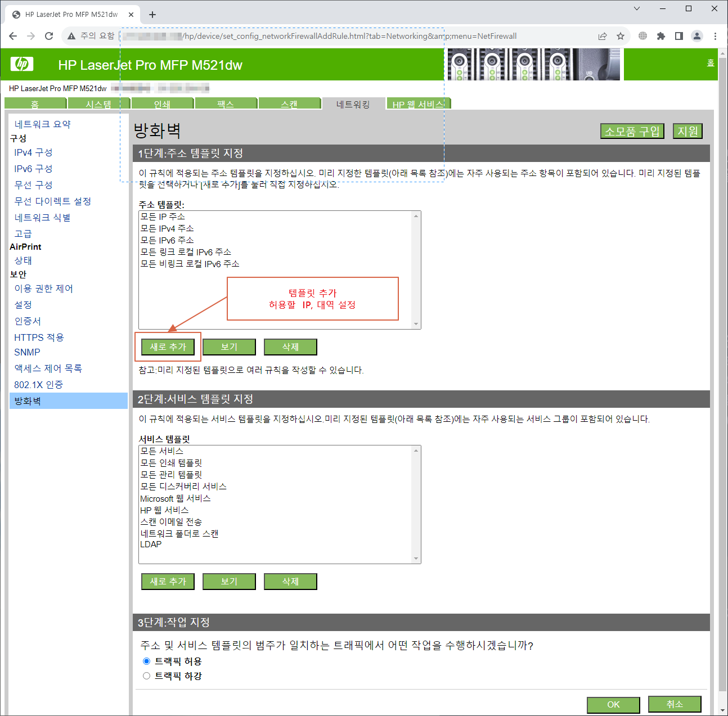This screenshot has height=716, width=728.
Task: Open the 홈 tab
Action: click(35, 103)
